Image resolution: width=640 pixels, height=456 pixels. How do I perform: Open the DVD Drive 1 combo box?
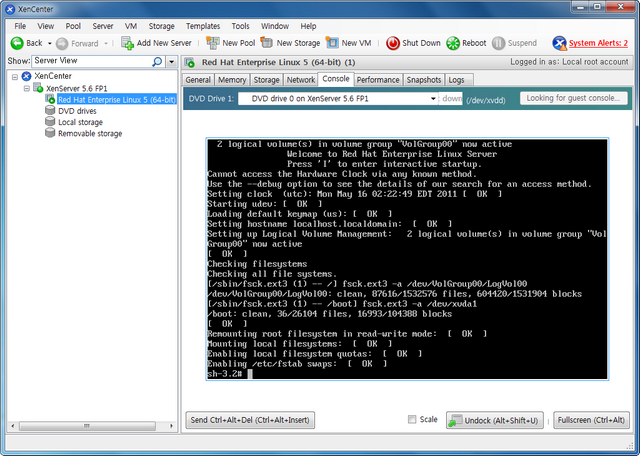pos(338,99)
